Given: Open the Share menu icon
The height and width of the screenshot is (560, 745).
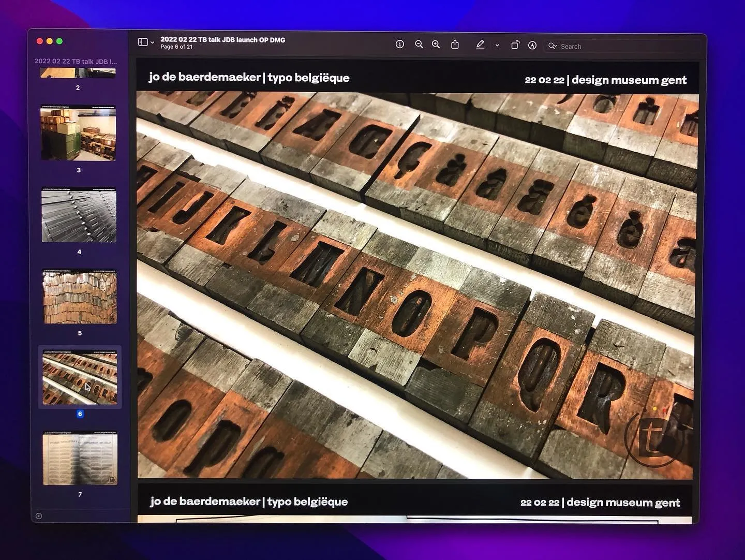Looking at the screenshot, I should coord(455,45).
